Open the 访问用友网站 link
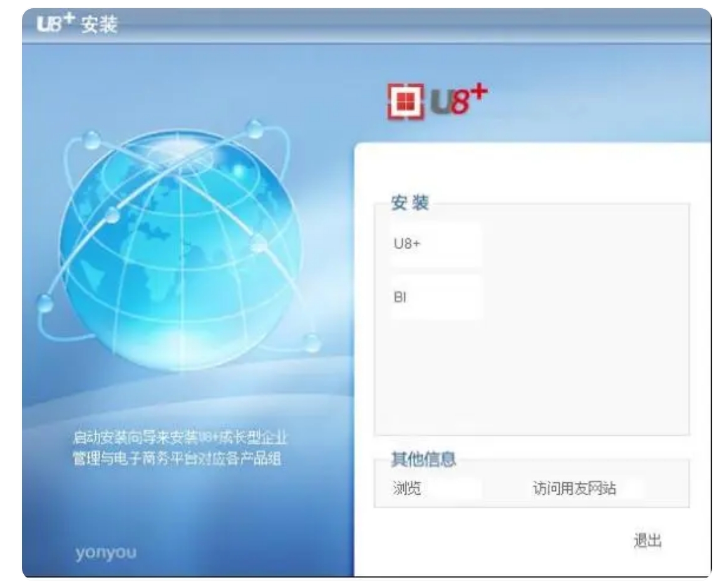 click(x=587, y=488)
